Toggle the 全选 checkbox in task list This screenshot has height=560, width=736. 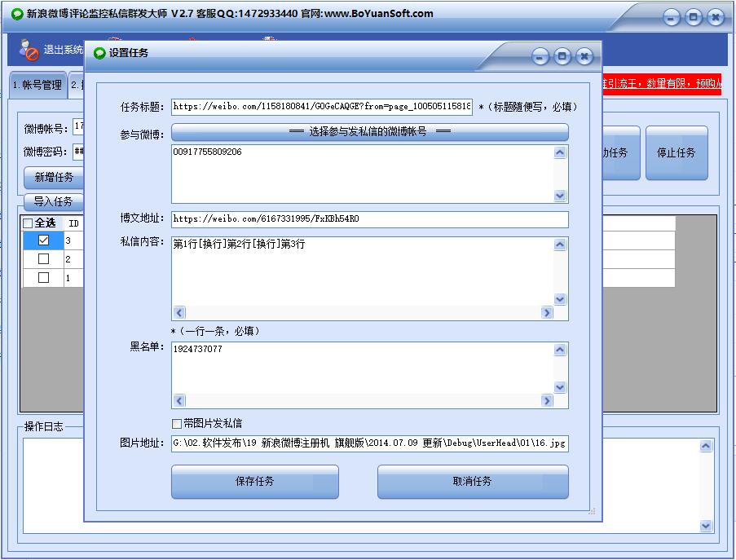(x=28, y=223)
